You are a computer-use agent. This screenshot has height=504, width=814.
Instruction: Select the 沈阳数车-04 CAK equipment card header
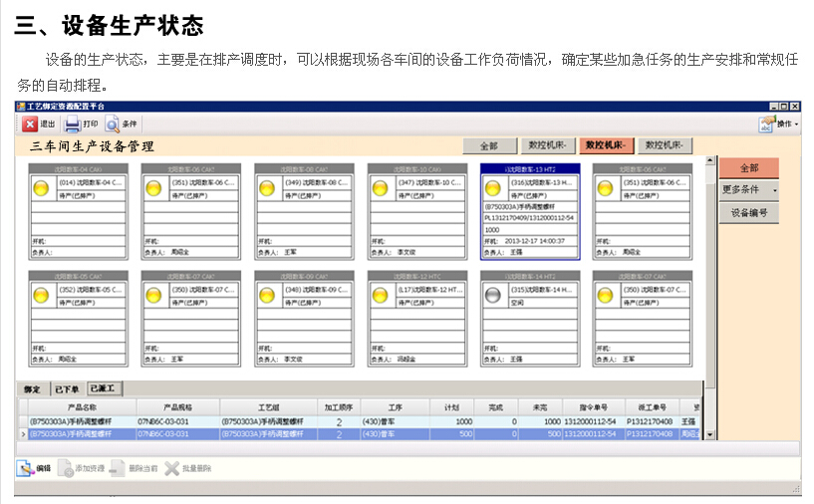coord(78,169)
